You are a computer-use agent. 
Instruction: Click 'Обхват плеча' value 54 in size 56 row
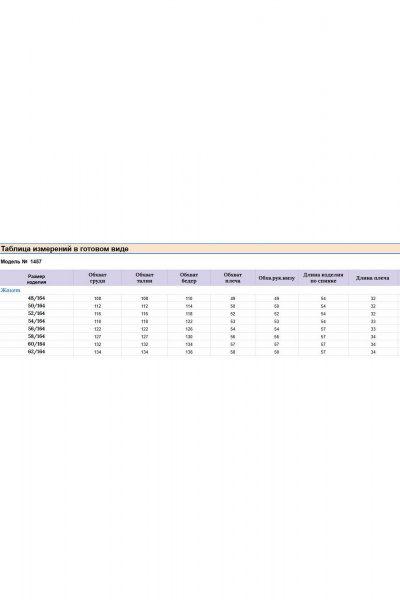click(x=233, y=329)
